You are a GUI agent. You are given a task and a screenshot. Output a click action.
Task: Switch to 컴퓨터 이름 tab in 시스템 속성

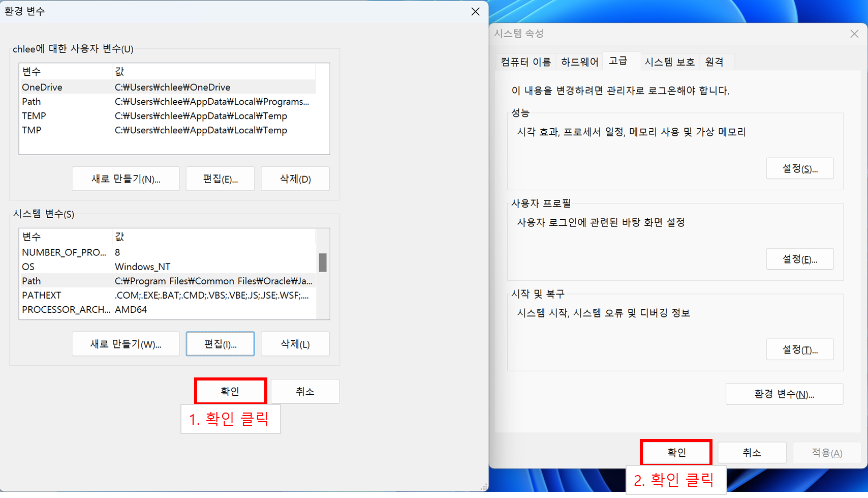point(525,62)
